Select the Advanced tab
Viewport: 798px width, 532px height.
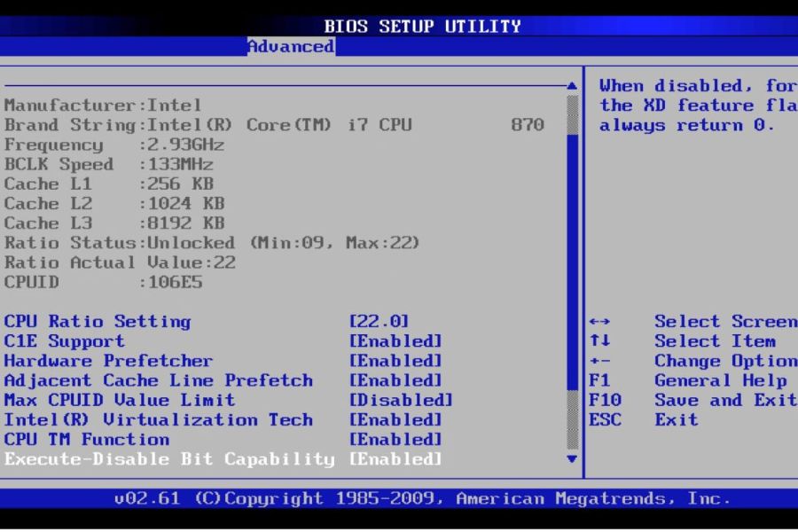(x=290, y=46)
